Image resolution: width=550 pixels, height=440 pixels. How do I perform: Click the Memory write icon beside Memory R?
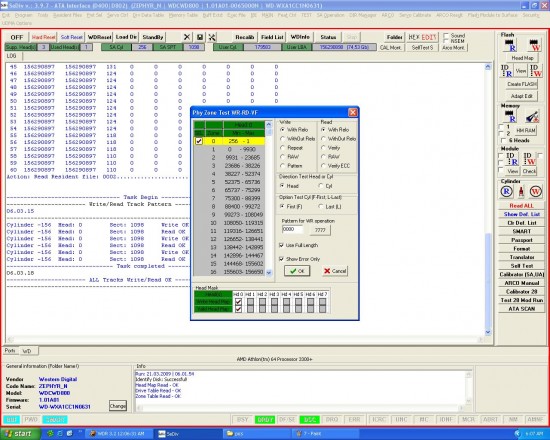tap(532, 116)
